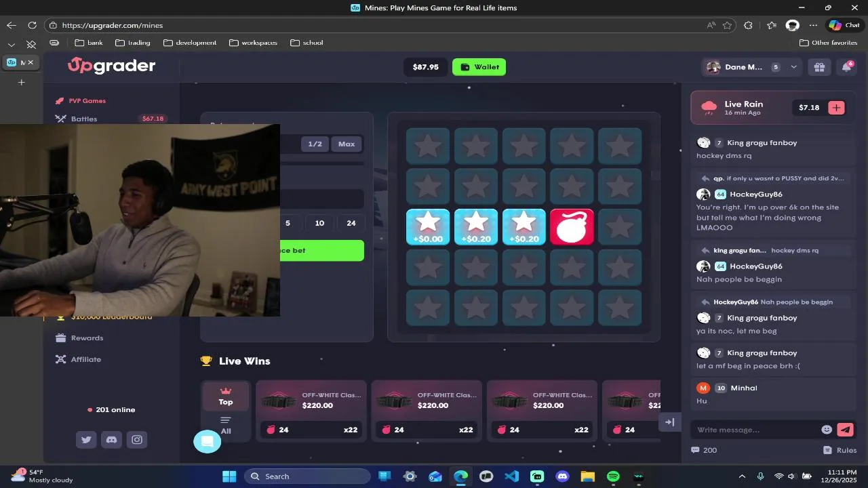868x488 pixels.
Task: Select 5 mines preset
Action: click(x=288, y=223)
